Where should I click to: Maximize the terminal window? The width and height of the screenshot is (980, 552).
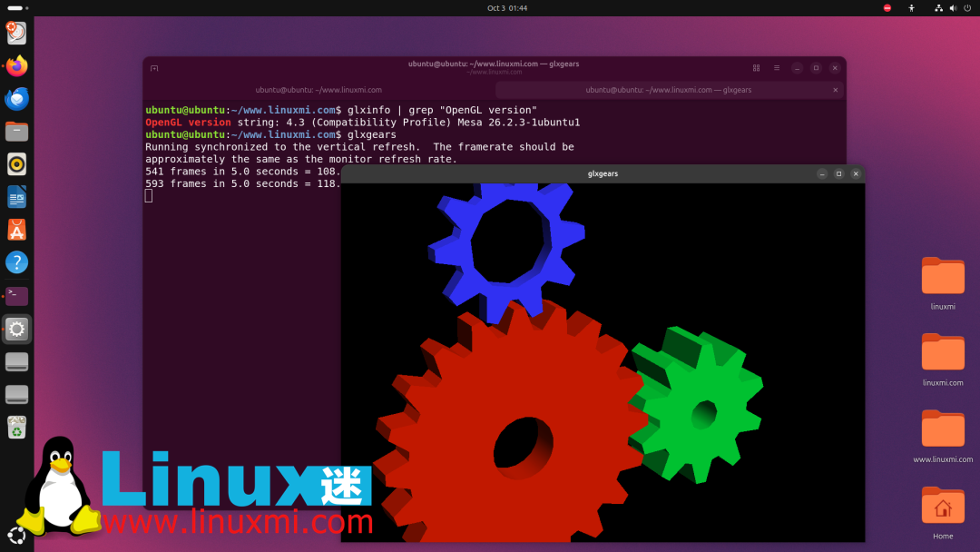click(x=816, y=68)
